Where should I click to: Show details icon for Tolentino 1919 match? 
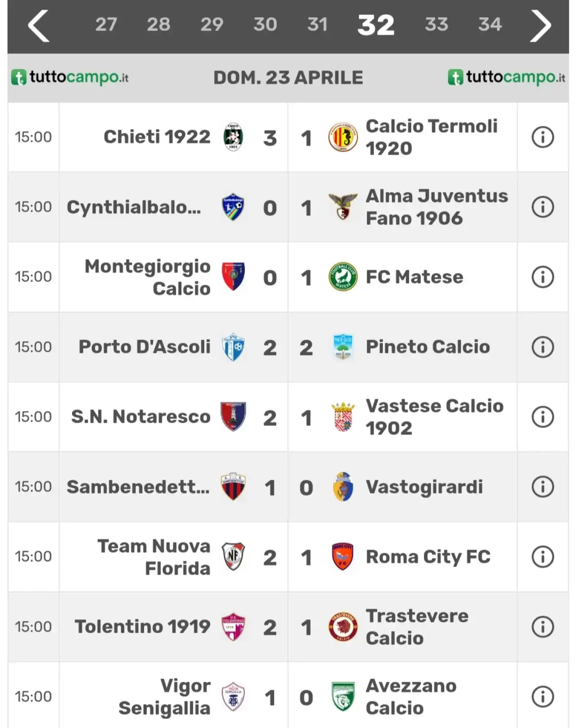tap(543, 627)
